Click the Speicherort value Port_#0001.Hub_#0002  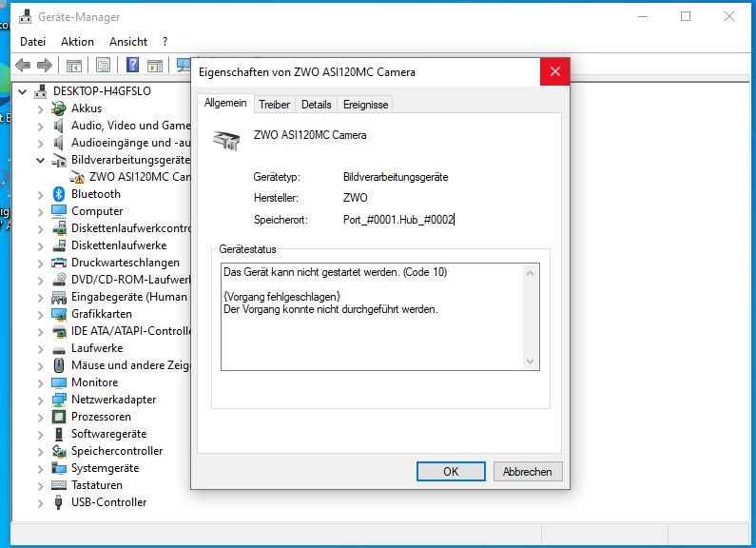(x=398, y=220)
